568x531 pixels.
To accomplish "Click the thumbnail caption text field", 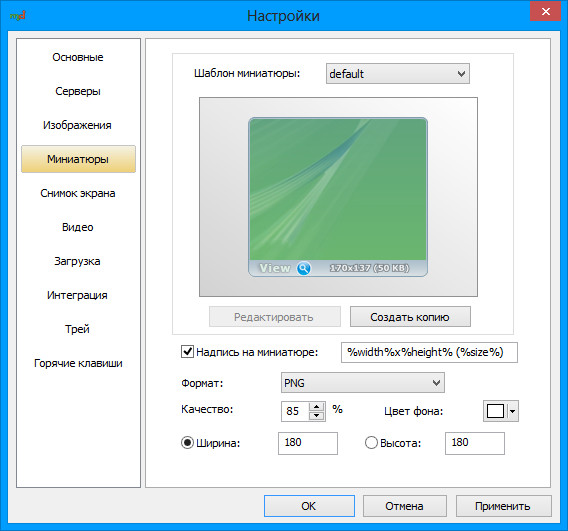I will [x=429, y=352].
